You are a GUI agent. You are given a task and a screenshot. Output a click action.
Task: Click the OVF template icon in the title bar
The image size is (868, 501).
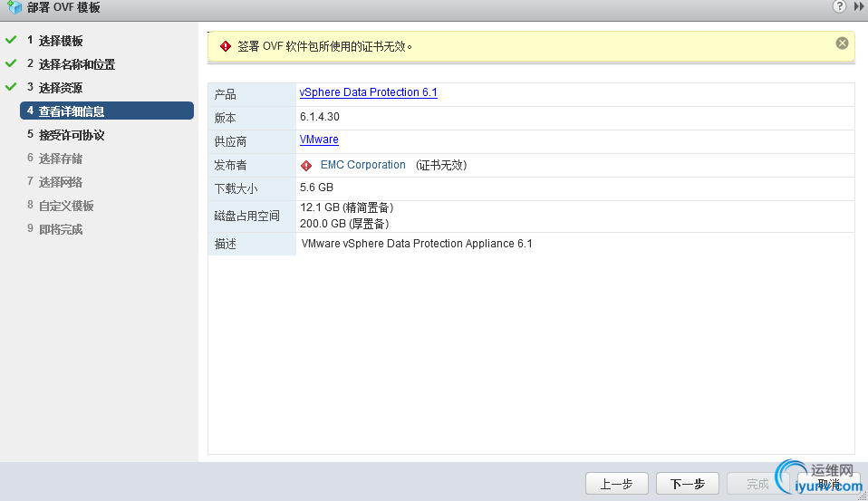coord(14,7)
